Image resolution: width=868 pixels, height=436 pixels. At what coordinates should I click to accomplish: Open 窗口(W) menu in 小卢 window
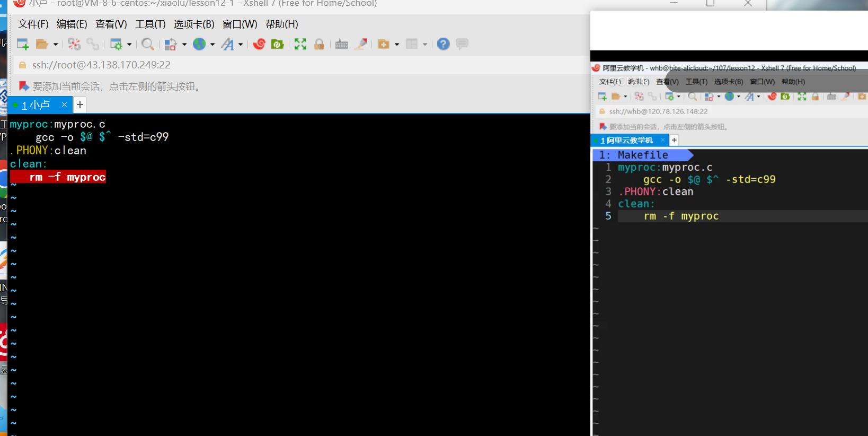click(x=240, y=24)
